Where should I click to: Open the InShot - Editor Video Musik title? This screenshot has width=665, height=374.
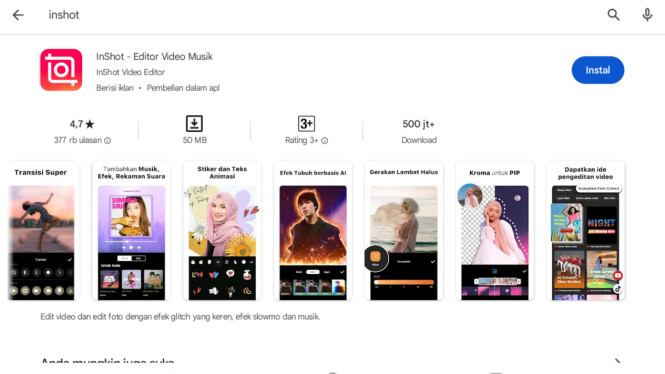(154, 56)
